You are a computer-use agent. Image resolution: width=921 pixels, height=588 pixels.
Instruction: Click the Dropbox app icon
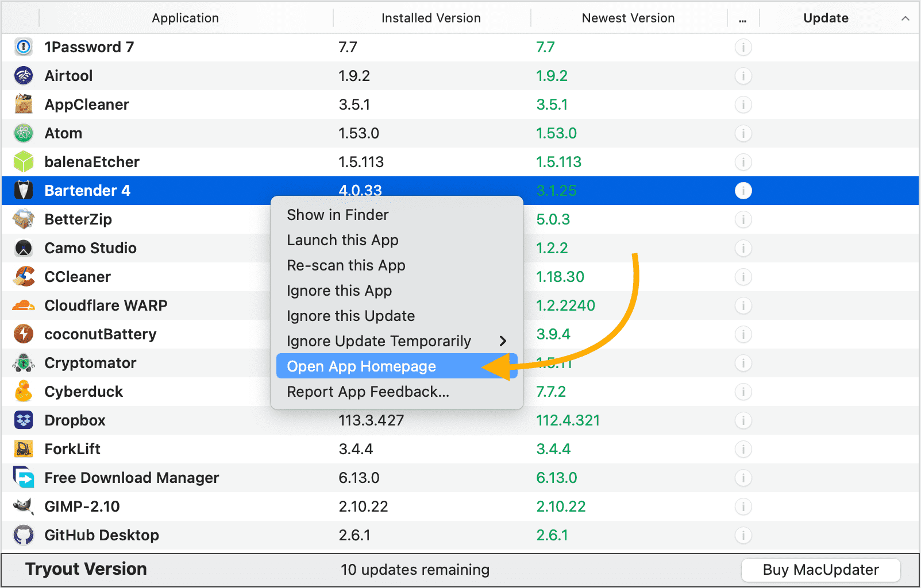click(24, 420)
